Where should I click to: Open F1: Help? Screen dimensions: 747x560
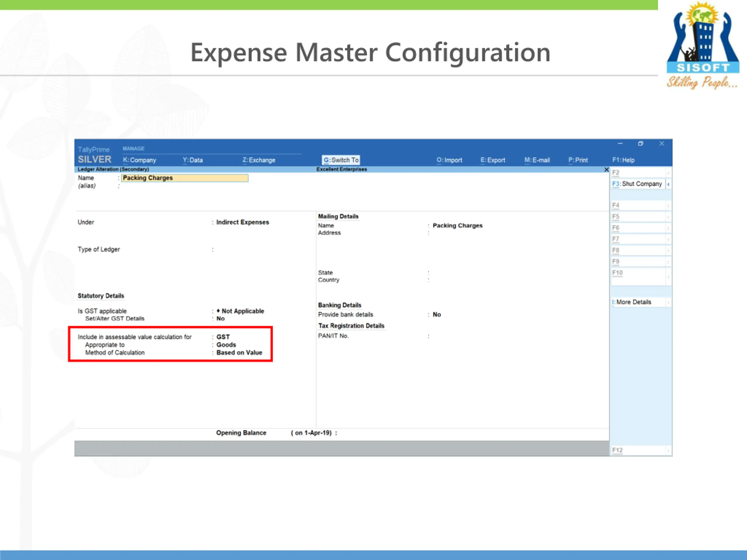[x=623, y=160]
